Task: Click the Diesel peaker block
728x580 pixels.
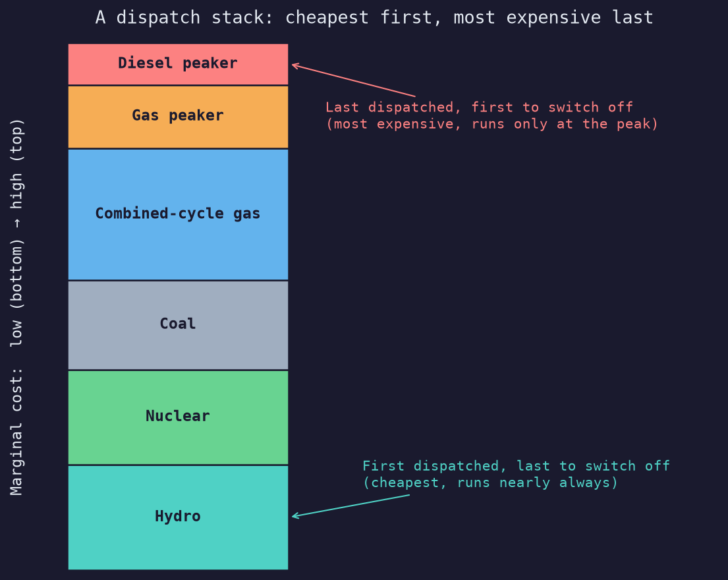Action: 178,65
